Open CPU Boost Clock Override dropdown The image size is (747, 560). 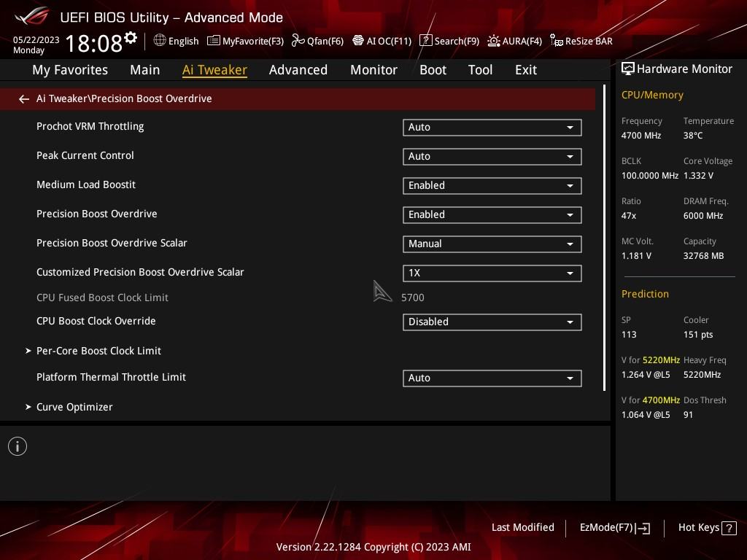492,322
